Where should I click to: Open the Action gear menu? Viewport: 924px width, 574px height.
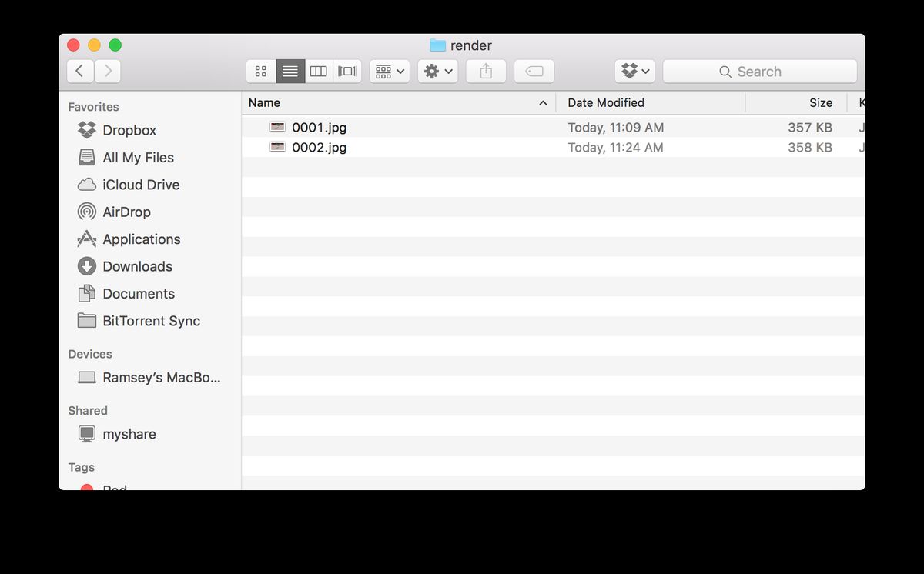tap(438, 72)
